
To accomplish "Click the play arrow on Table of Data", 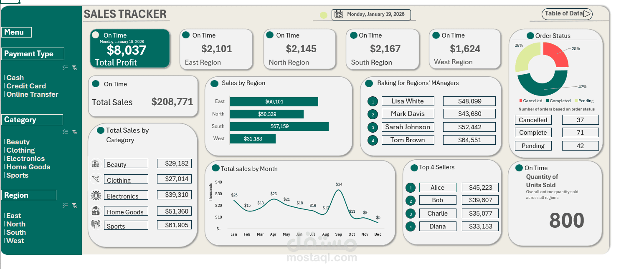I will tap(587, 14).
